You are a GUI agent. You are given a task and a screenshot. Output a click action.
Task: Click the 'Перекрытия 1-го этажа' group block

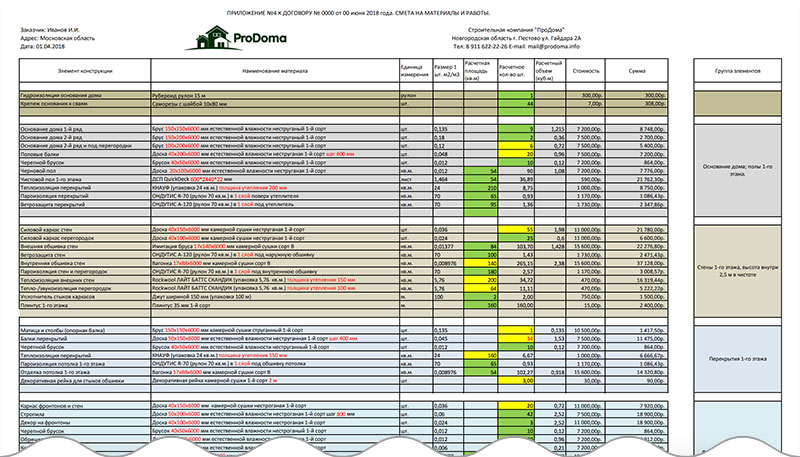(737, 359)
